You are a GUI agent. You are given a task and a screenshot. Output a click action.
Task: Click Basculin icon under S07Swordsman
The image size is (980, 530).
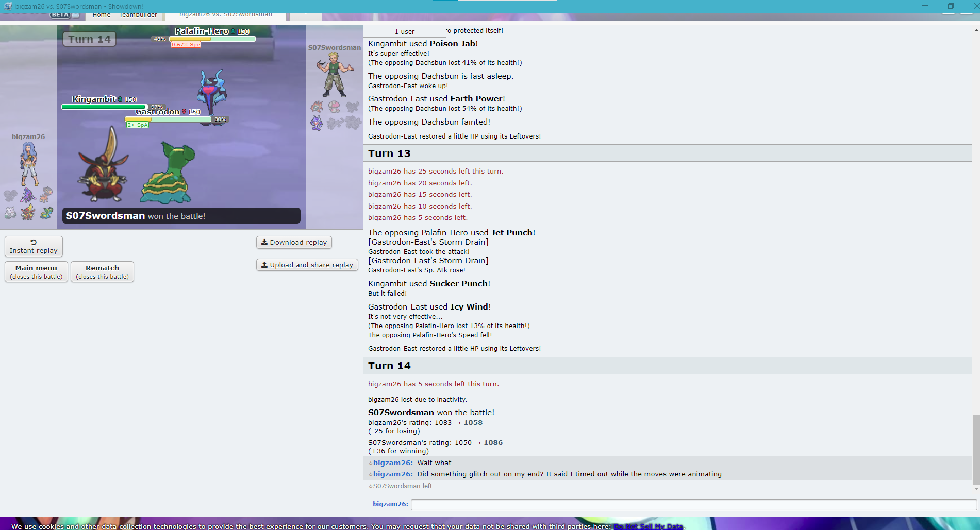317,107
